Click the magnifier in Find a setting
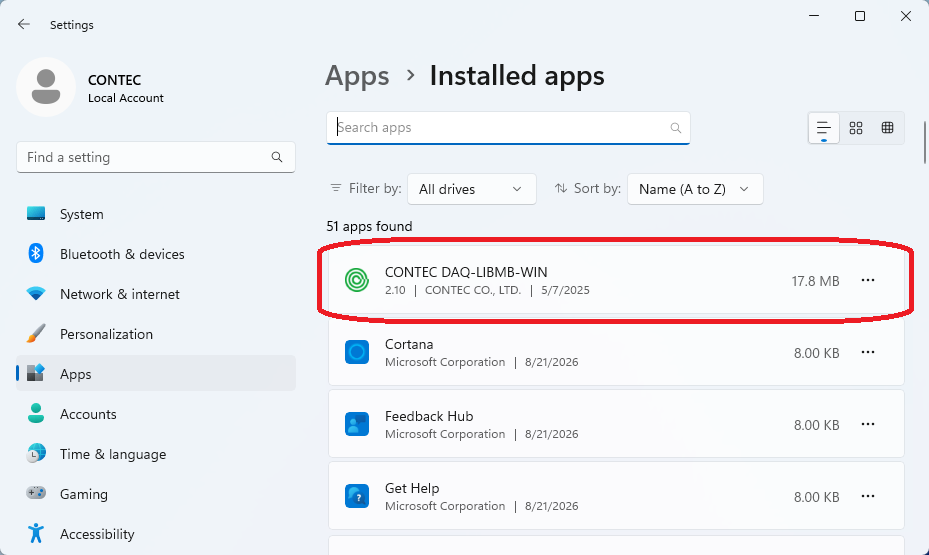929x555 pixels. [x=277, y=157]
